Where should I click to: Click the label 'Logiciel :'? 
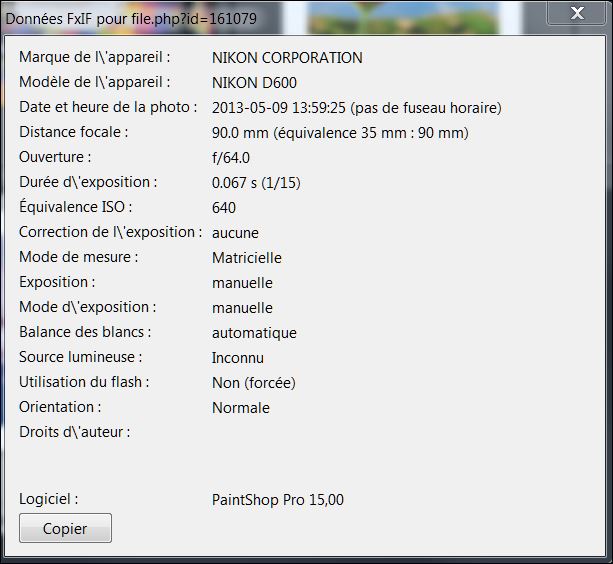(48, 499)
